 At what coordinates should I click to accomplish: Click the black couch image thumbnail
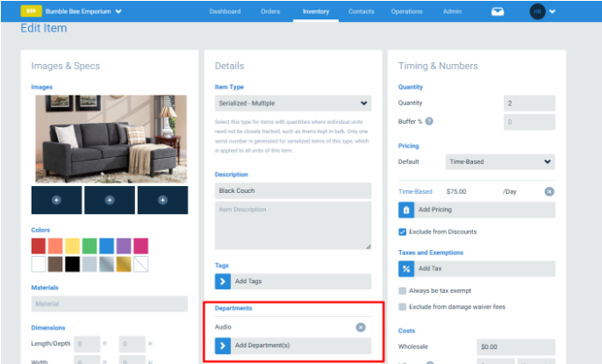point(111,139)
